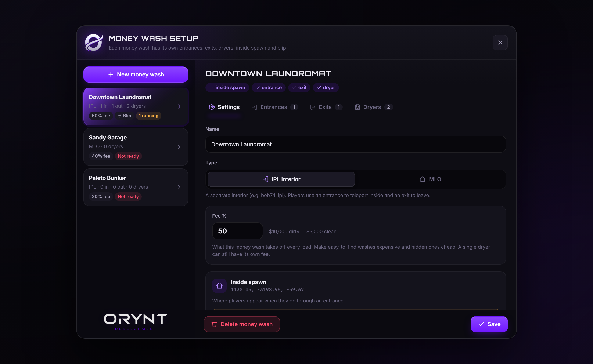Viewport: 593px width, 364px height.
Task: Create a New money wash
Action: [136, 75]
